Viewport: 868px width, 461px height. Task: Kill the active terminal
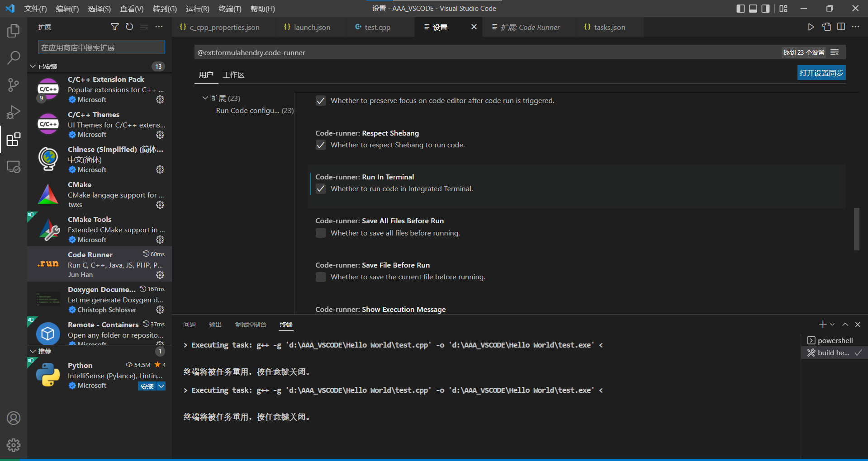(857, 324)
